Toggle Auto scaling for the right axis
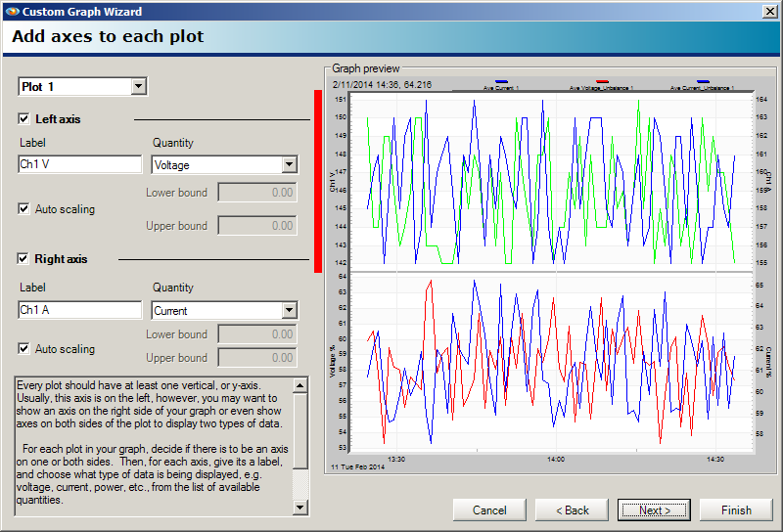 [x=24, y=349]
